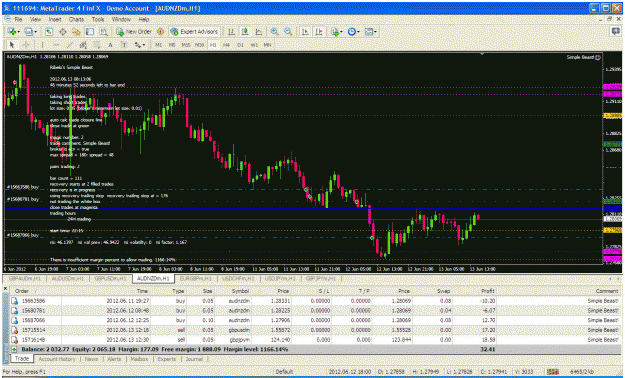Open the Insert menu
The image size is (625, 378).
(55, 19)
